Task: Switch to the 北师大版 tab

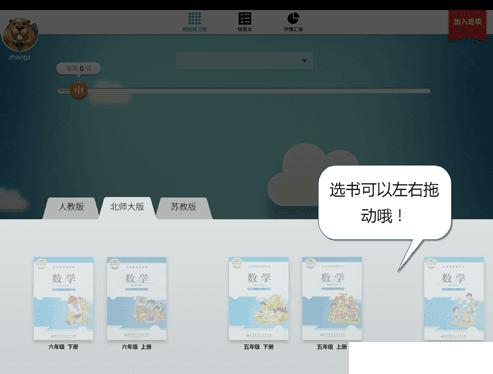Action: pyautogui.click(x=127, y=207)
